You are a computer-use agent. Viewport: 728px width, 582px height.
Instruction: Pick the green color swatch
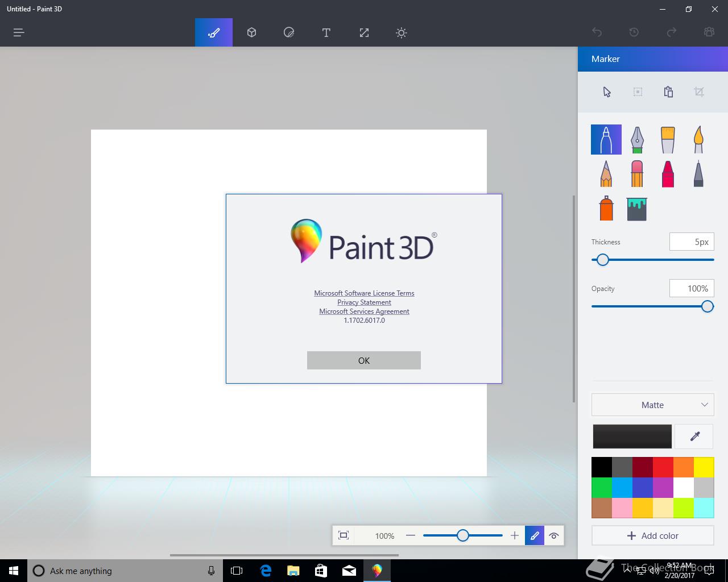[602, 488]
